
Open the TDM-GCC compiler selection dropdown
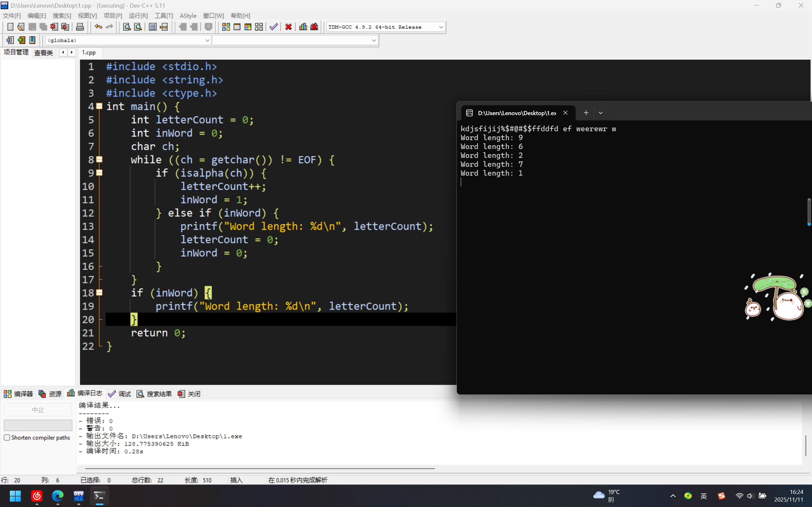point(441,27)
